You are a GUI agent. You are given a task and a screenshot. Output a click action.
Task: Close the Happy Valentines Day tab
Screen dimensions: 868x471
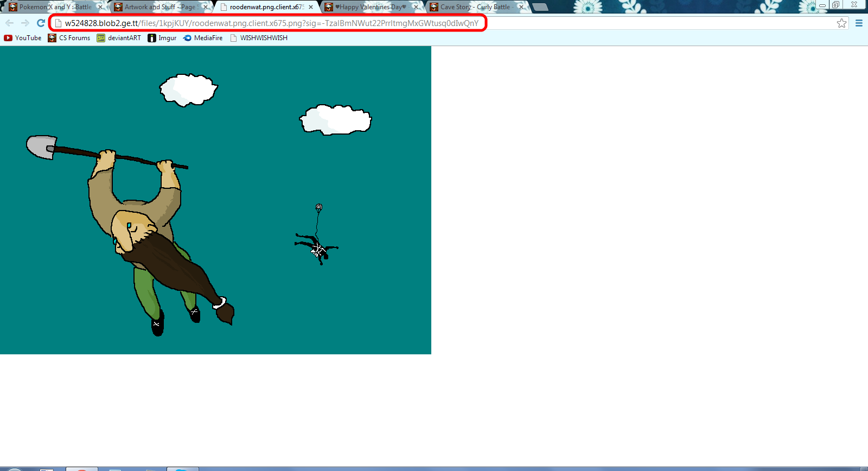416,7
